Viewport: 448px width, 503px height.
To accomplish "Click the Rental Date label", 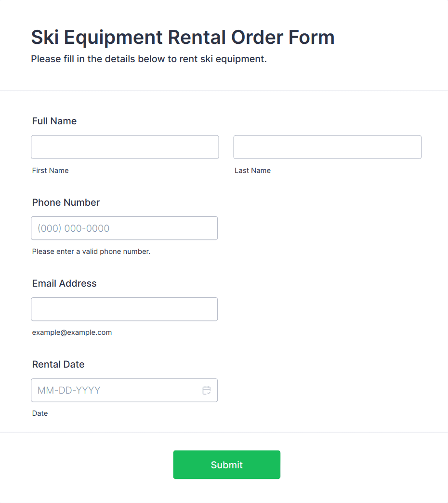I will [x=58, y=364].
